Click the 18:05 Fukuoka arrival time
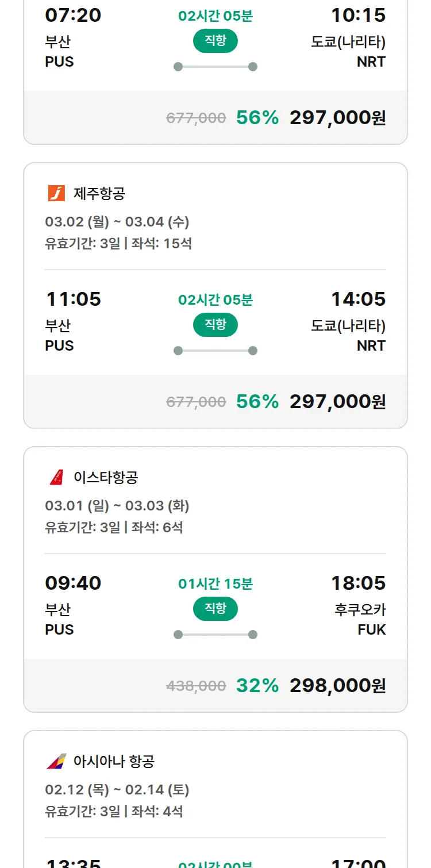The width and height of the screenshot is (431, 868). point(358,583)
